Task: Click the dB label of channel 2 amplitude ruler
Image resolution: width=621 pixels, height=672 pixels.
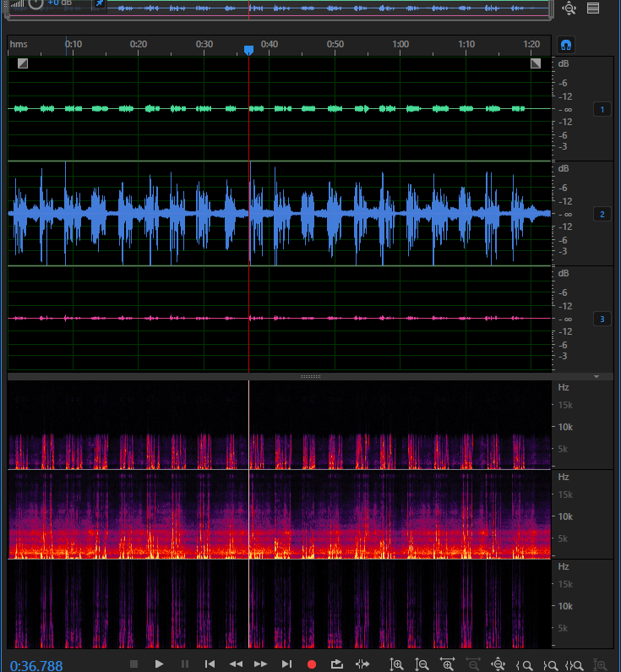Action: click(x=564, y=168)
